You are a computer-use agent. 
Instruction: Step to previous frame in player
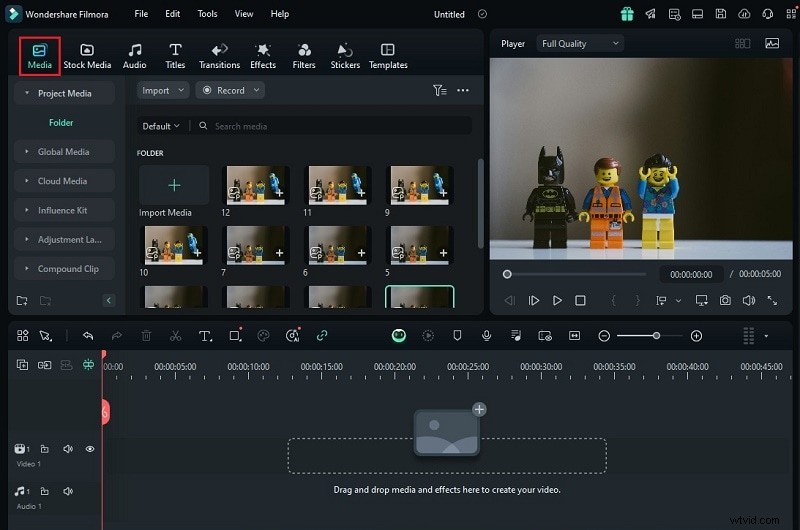tap(509, 300)
